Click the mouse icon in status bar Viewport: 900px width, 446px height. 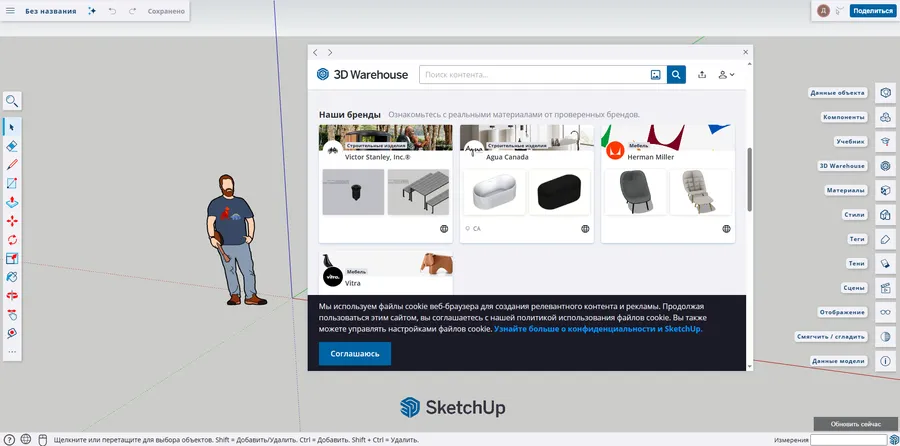coord(41,440)
